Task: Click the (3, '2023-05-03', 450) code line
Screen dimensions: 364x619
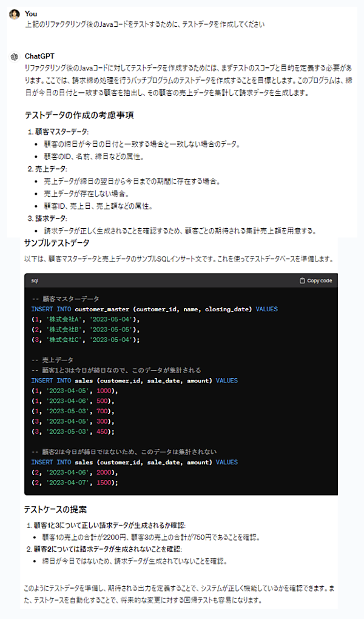Action: coord(72,431)
